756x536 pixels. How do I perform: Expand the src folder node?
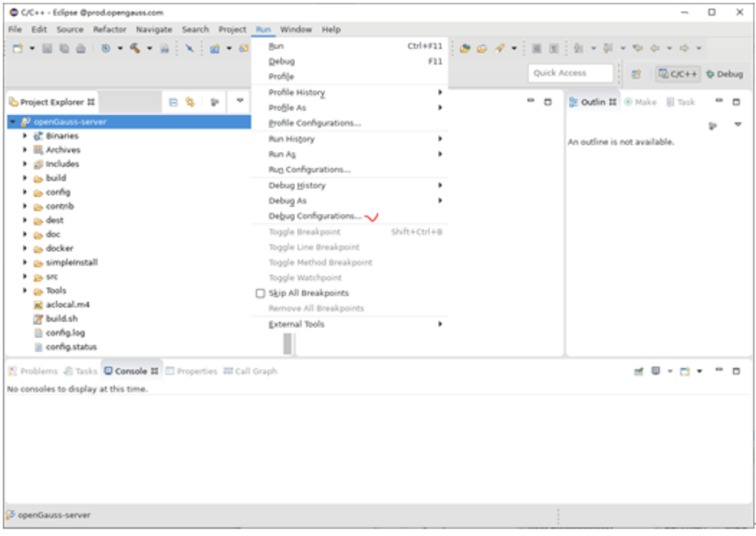(x=25, y=277)
